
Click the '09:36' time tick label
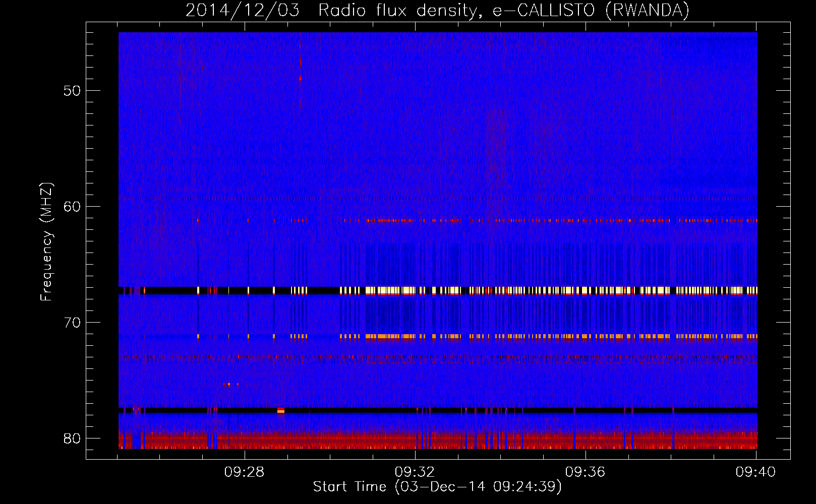[x=585, y=472]
